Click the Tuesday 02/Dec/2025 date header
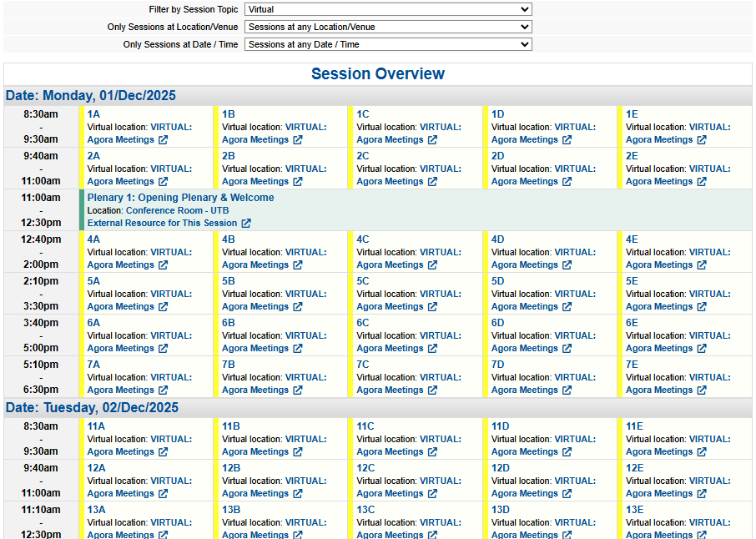This screenshot has height=539, width=756. click(x=93, y=408)
